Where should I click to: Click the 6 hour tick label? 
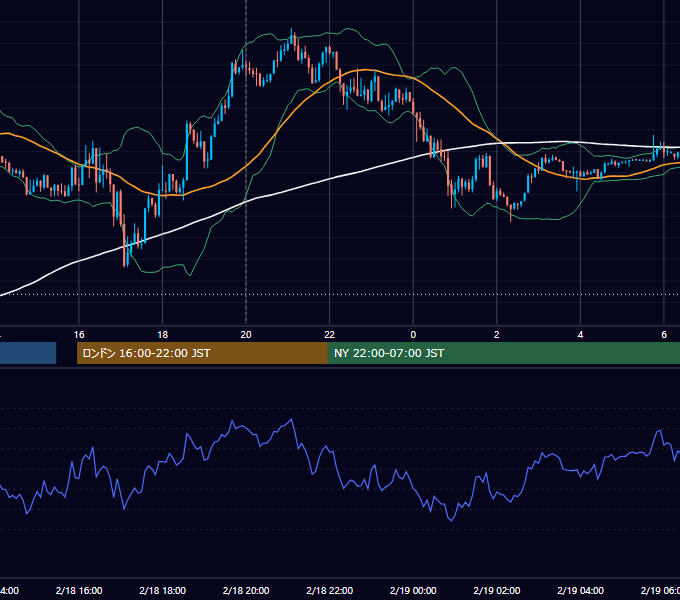click(x=664, y=335)
